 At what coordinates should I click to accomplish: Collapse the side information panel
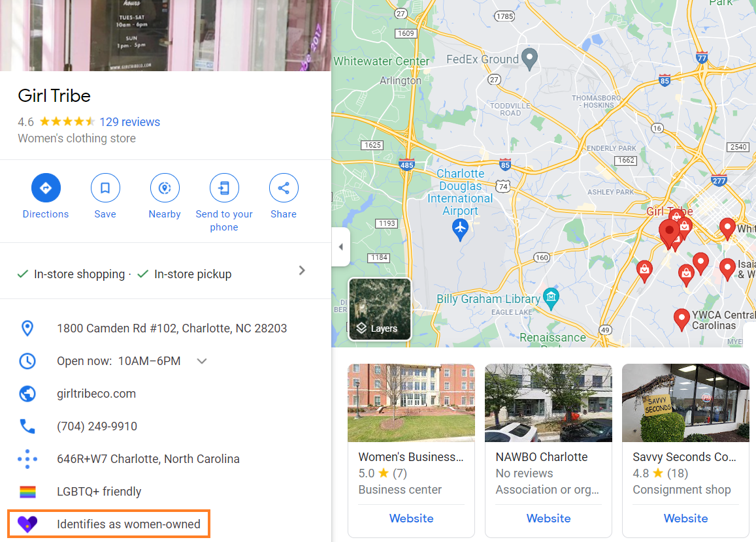(x=340, y=246)
